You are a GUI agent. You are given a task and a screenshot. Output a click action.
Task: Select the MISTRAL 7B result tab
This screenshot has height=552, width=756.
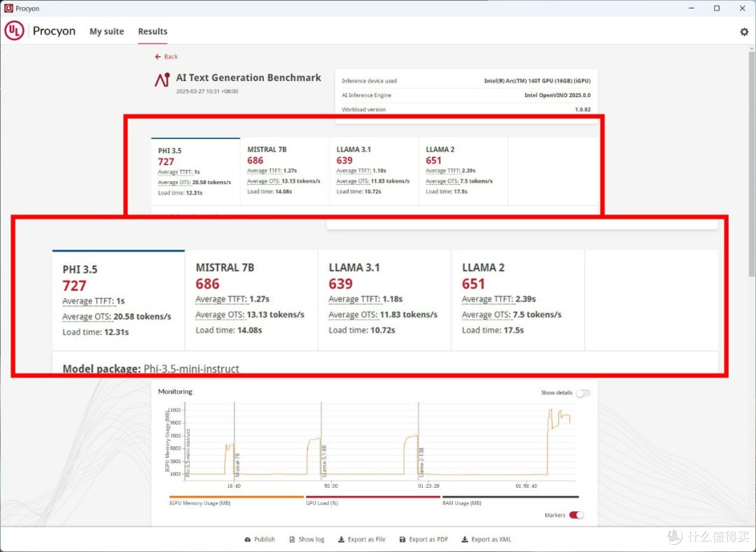click(284, 171)
